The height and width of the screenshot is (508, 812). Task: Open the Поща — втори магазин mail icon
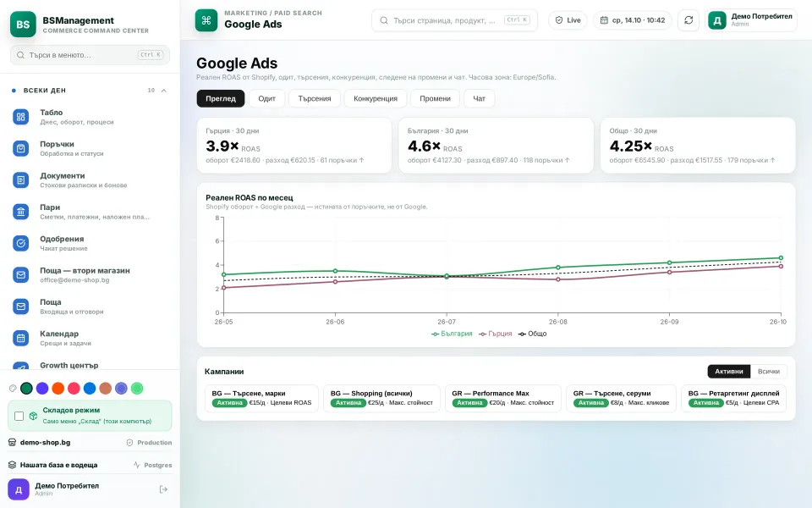point(20,274)
